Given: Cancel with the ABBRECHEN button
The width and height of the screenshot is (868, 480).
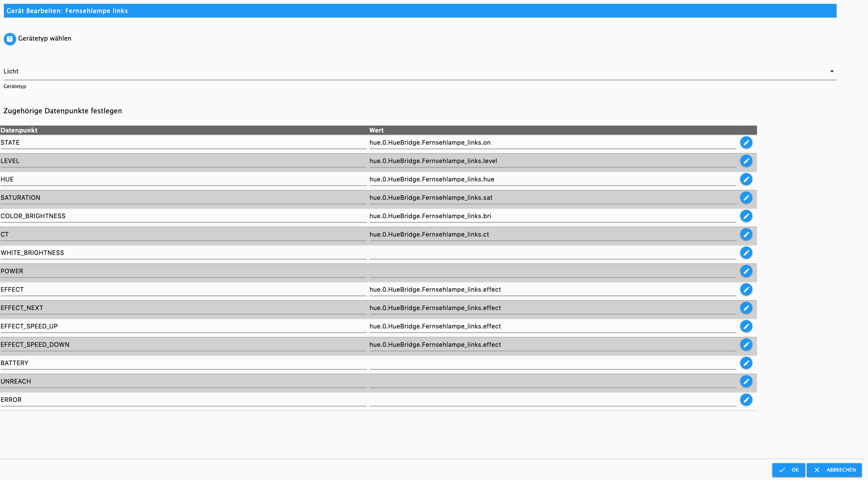Looking at the screenshot, I should 834,470.
